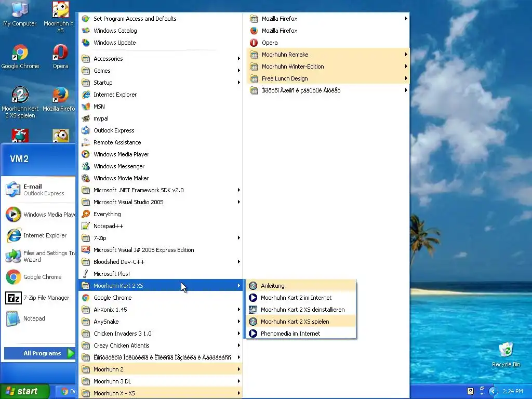Open the Crazy Chicken Atlantis folder
Screen dimensions: 532x399
pos(161,345)
